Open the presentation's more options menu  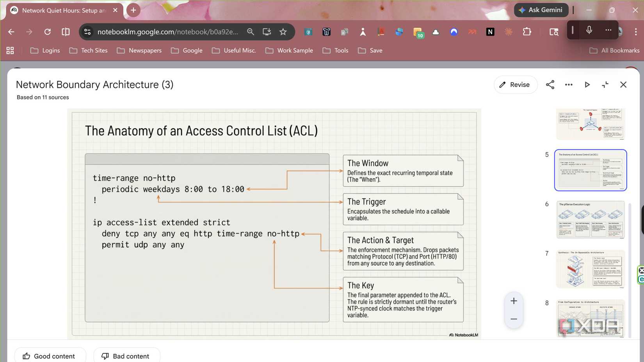pos(569,85)
